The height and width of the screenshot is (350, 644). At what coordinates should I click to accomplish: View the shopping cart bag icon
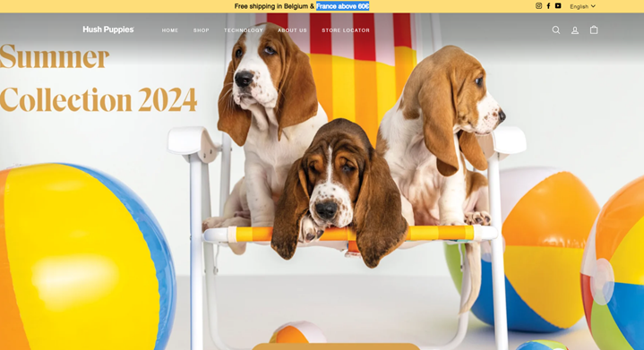594,30
